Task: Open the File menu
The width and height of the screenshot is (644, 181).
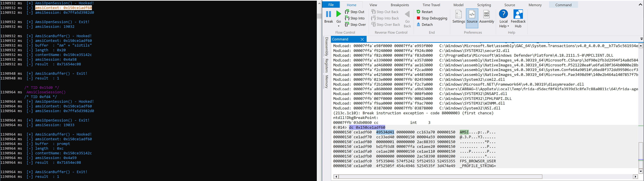Action: [x=331, y=5]
